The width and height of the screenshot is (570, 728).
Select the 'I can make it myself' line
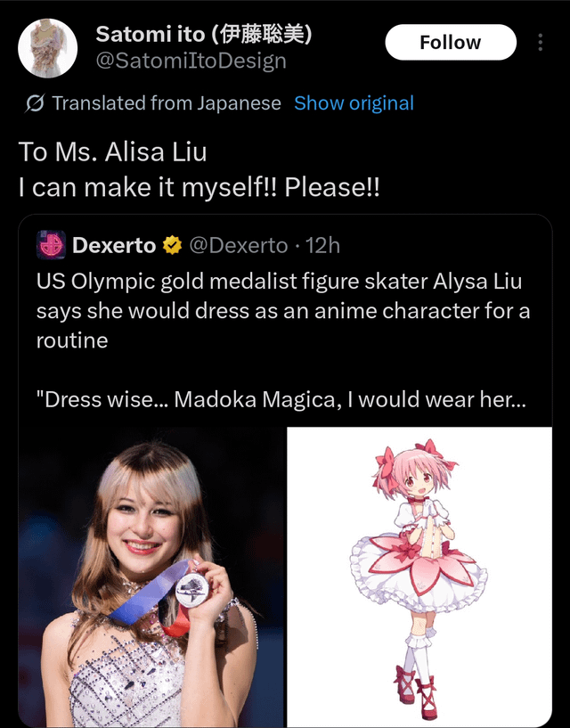199,189
